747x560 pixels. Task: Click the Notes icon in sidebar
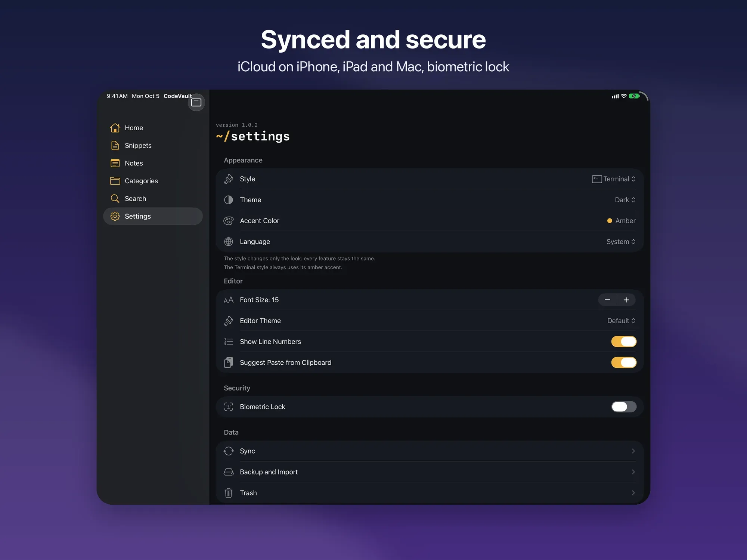115,163
